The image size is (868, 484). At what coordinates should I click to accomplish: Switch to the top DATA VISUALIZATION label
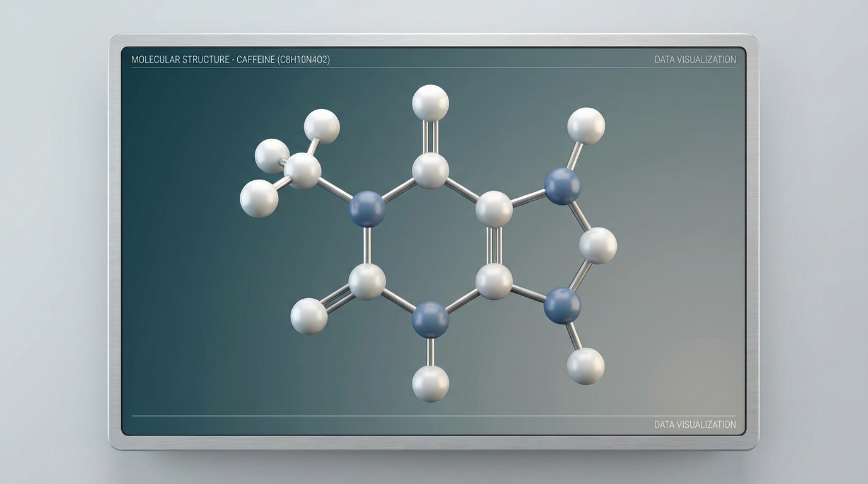click(x=695, y=59)
